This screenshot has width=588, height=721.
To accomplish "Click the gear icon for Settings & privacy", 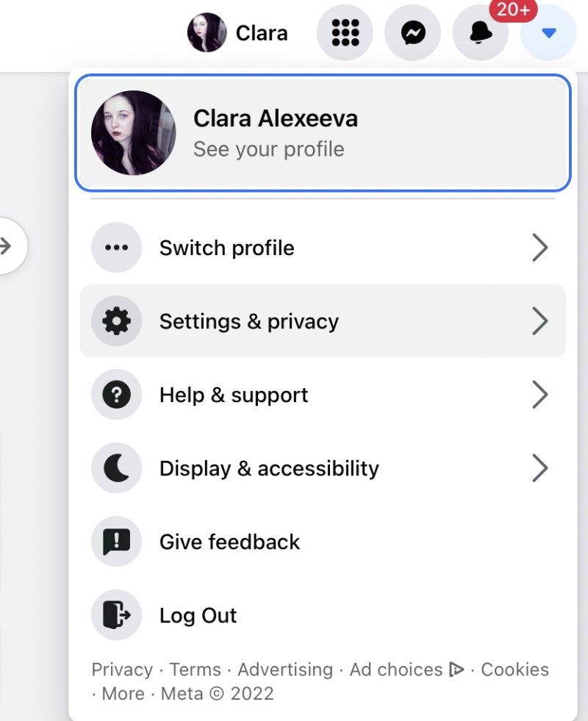I will pos(116,321).
